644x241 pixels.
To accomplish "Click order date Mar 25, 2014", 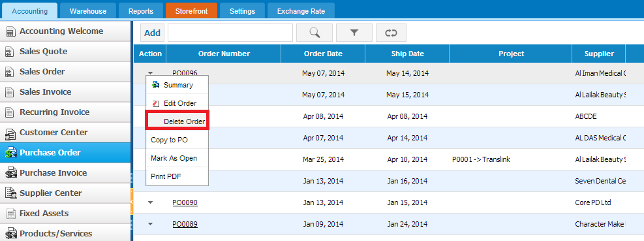I will tap(323, 159).
